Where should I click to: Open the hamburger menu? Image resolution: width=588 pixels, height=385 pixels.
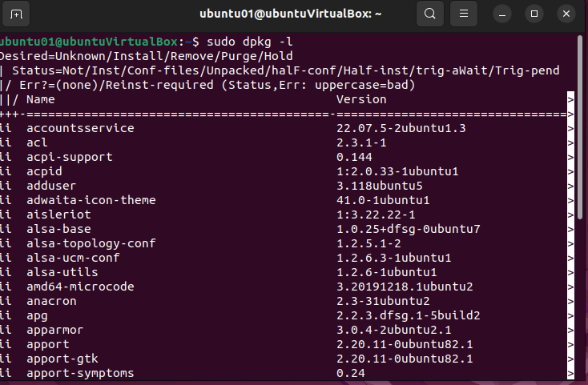click(464, 14)
